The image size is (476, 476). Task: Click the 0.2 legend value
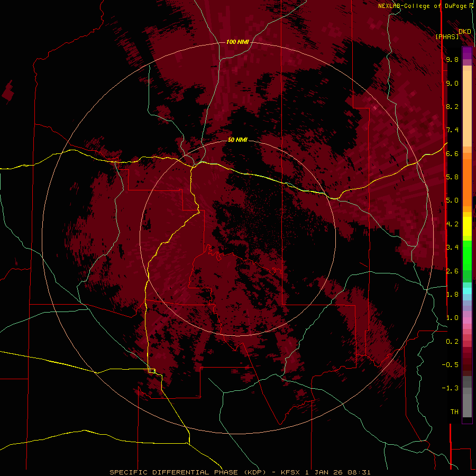tap(452, 341)
